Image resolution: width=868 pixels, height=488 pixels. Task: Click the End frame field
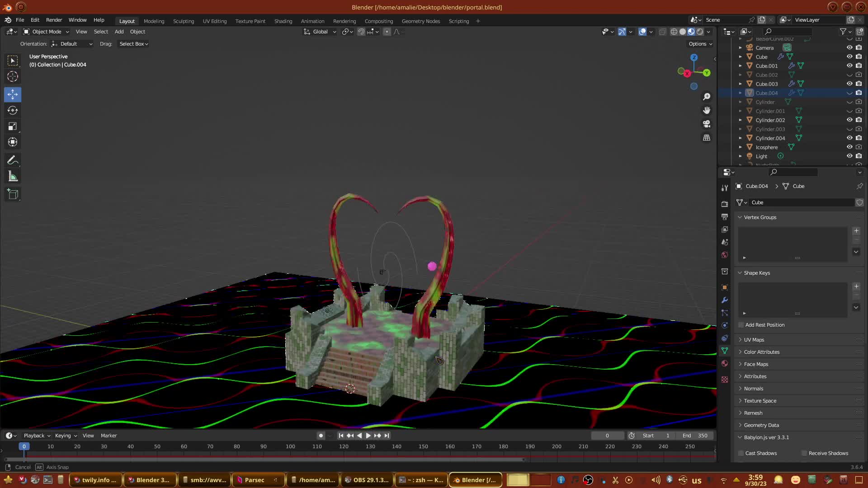695,436
